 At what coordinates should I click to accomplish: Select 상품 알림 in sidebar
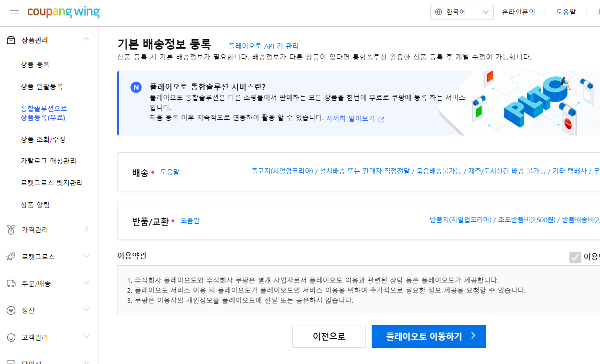pos(35,205)
